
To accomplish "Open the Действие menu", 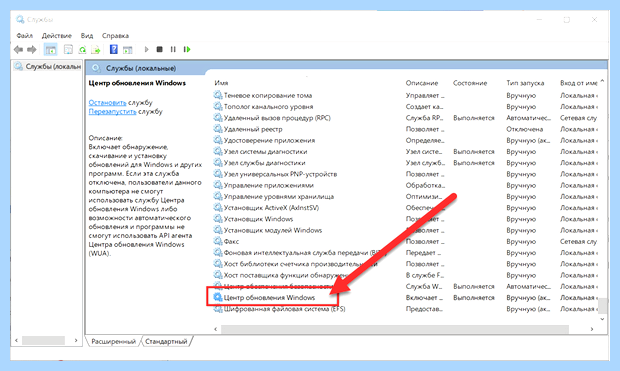I will [57, 36].
